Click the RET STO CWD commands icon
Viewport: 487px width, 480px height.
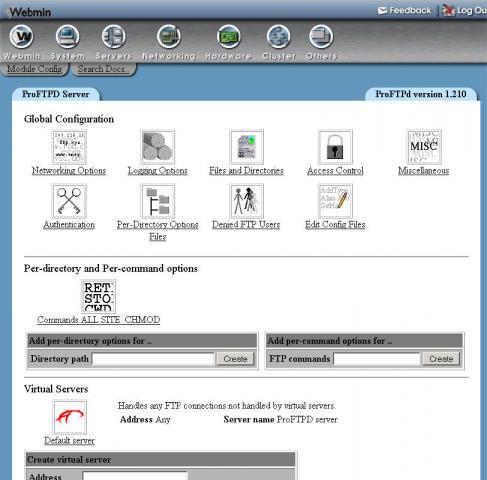(x=99, y=296)
